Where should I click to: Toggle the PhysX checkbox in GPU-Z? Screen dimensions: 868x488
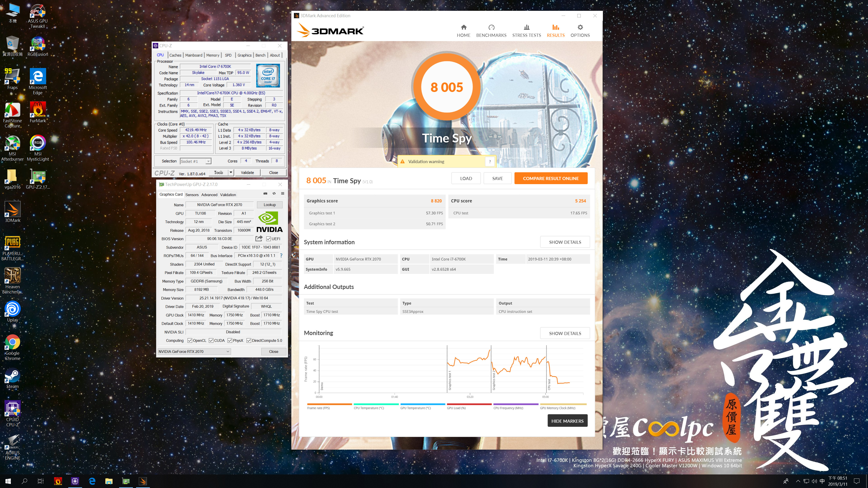(230, 340)
